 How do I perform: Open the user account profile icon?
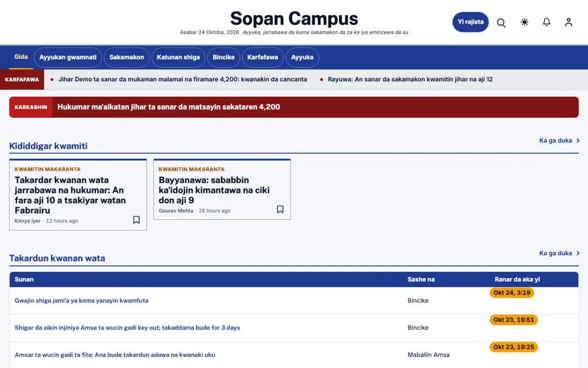(x=568, y=22)
